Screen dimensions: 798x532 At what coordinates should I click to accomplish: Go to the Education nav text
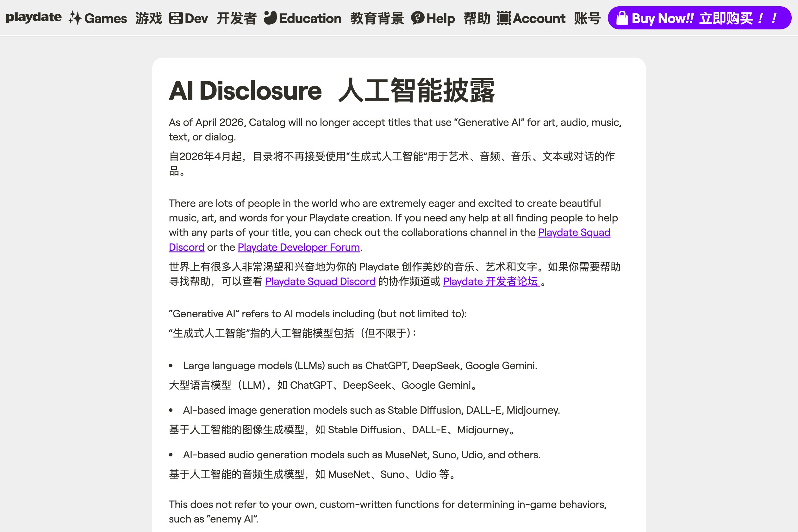coord(310,18)
